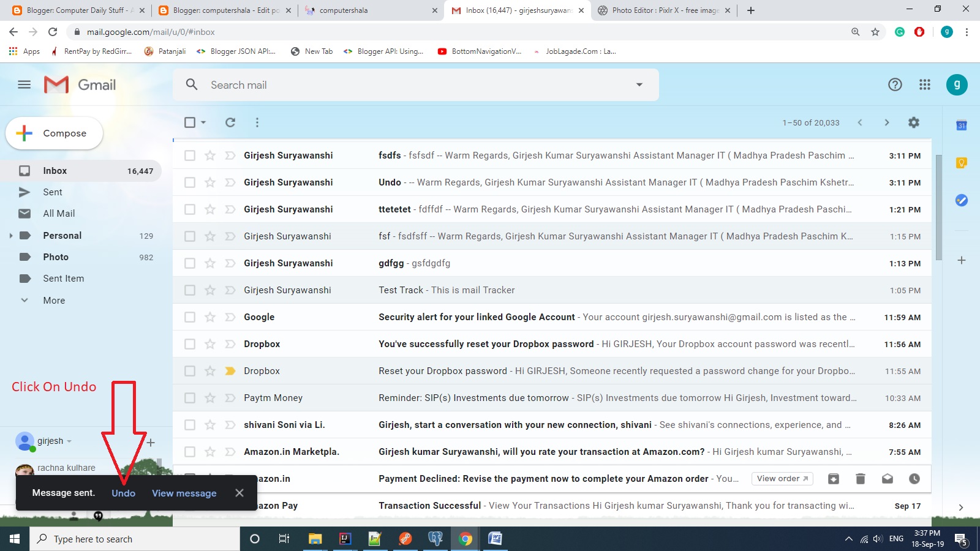This screenshot has height=551, width=980.
Task: Go to the newer messages page
Action: tap(860, 122)
